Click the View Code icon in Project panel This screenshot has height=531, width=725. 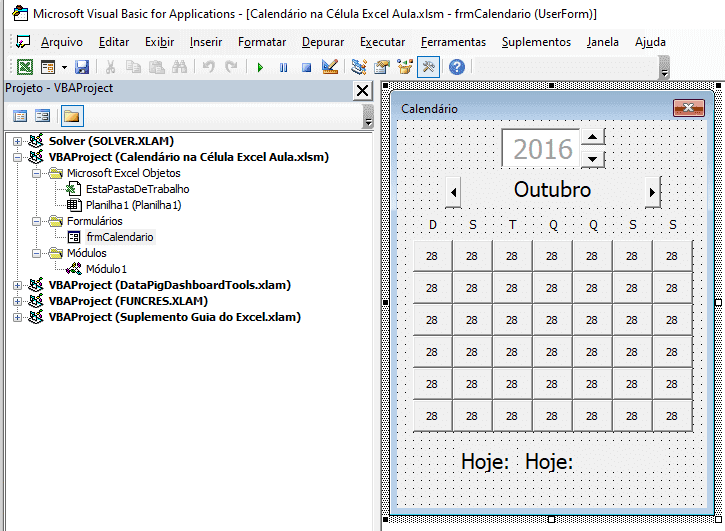(20, 116)
